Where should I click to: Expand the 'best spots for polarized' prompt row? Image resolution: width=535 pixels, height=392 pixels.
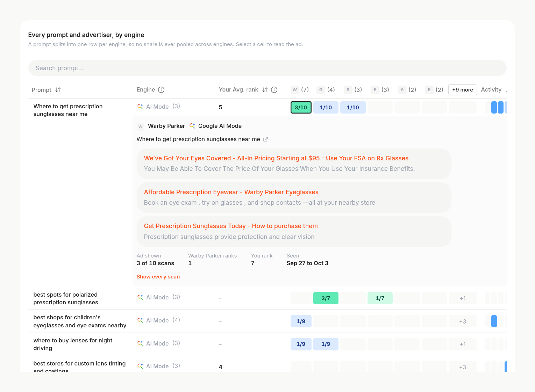(66, 298)
